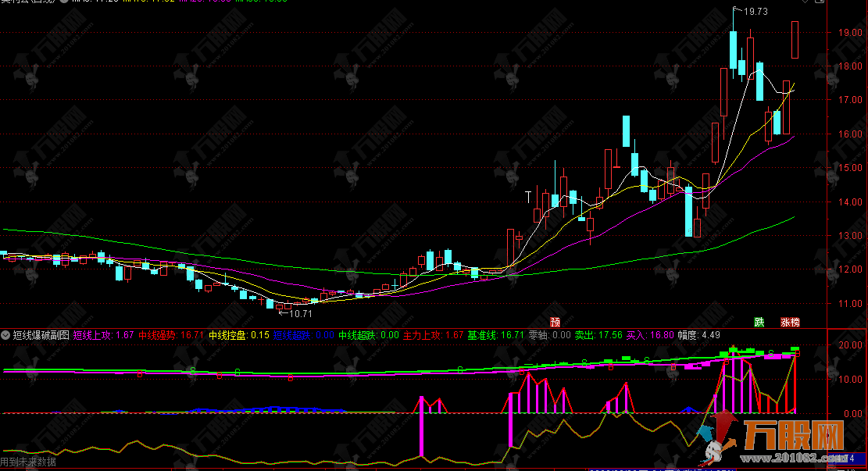Open the 短线爆破副图 indicator settings icon
868x471 pixels.
click(x=6, y=336)
